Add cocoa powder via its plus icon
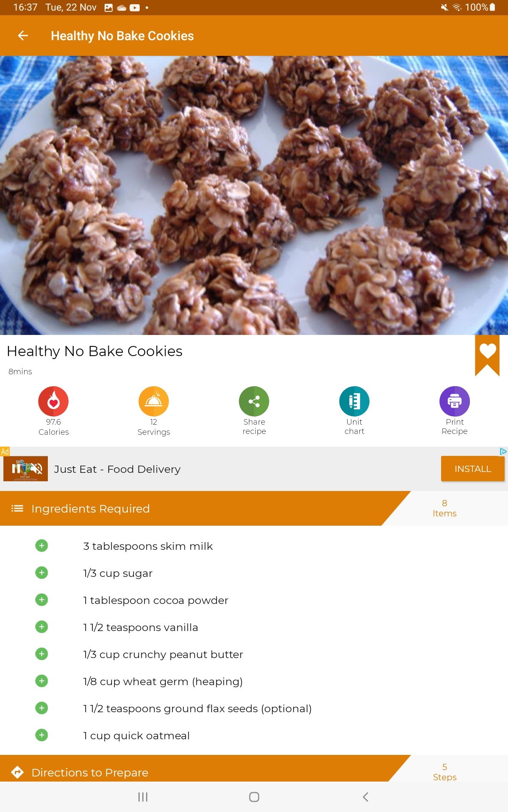 41,600
